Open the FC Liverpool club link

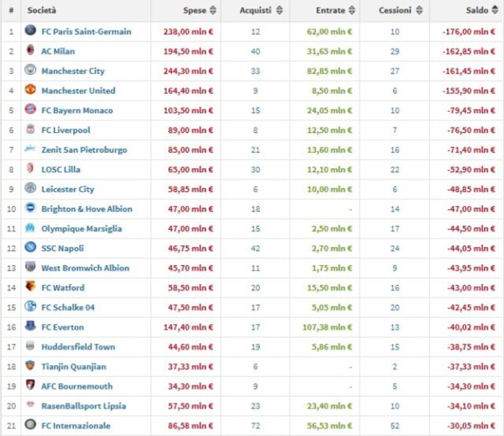pos(66,130)
